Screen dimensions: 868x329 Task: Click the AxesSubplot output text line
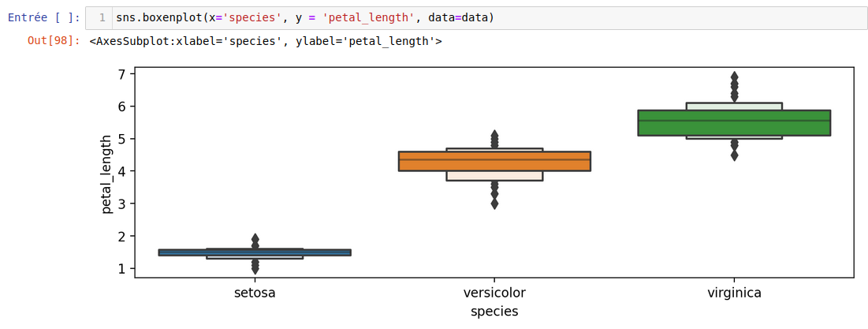pos(265,41)
